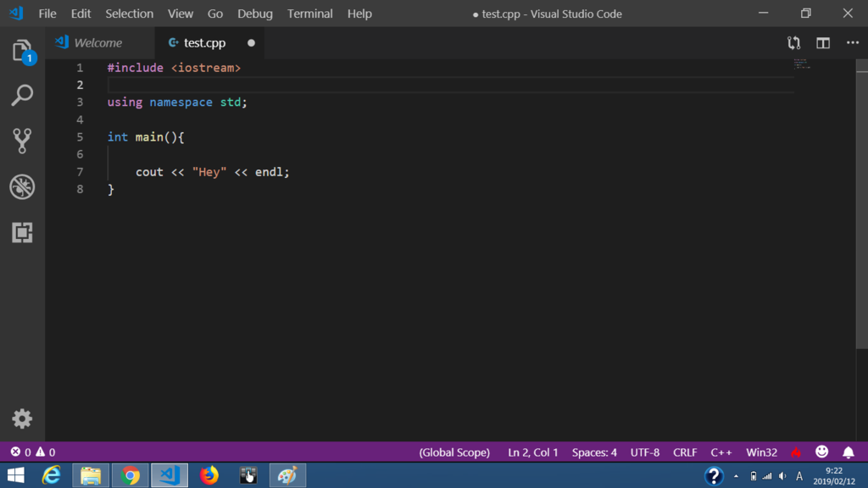Open the Debug menu

coord(255,14)
